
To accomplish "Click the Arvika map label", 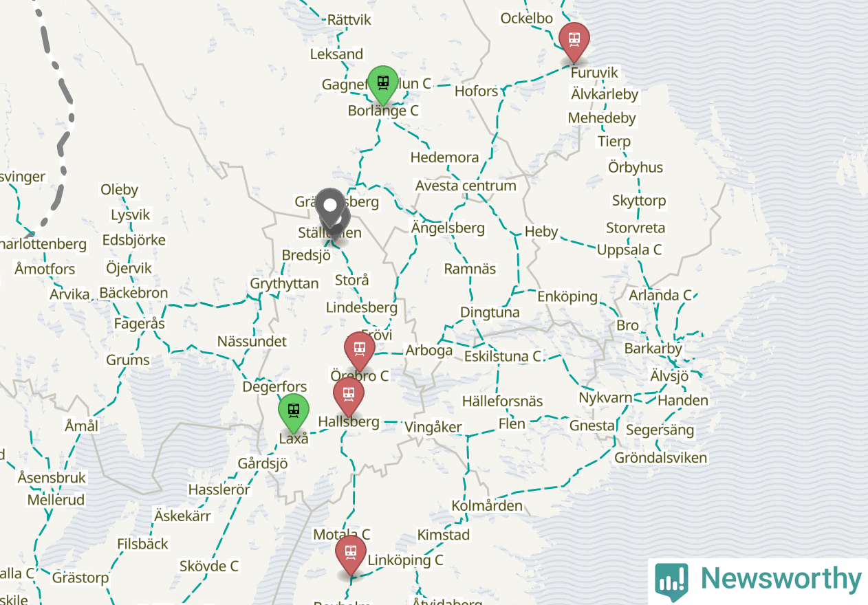I will point(69,294).
